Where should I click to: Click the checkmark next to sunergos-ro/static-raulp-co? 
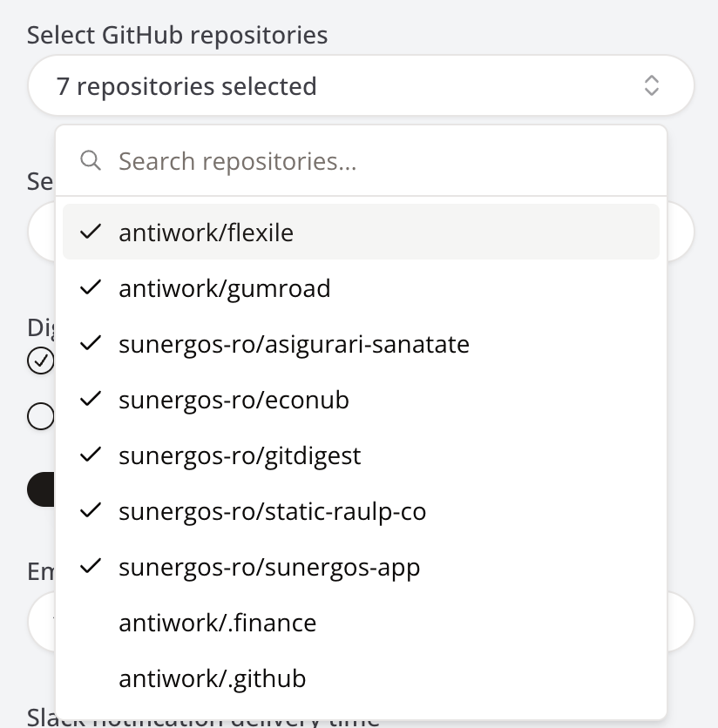(x=91, y=511)
